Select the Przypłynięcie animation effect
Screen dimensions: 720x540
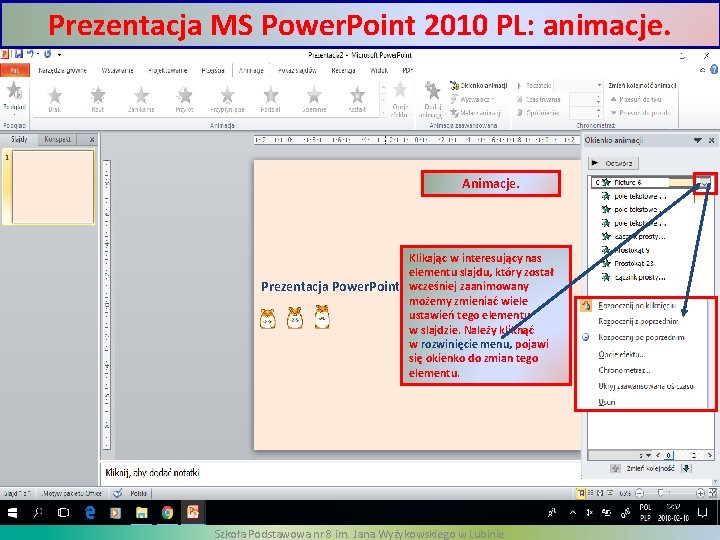point(227,100)
